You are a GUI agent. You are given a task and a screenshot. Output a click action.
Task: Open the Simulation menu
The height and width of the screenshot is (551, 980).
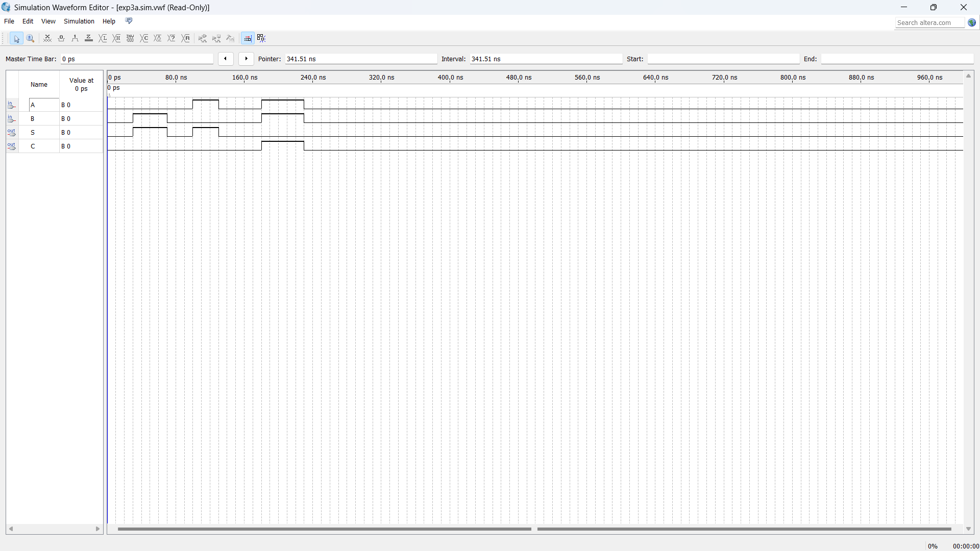click(x=79, y=21)
